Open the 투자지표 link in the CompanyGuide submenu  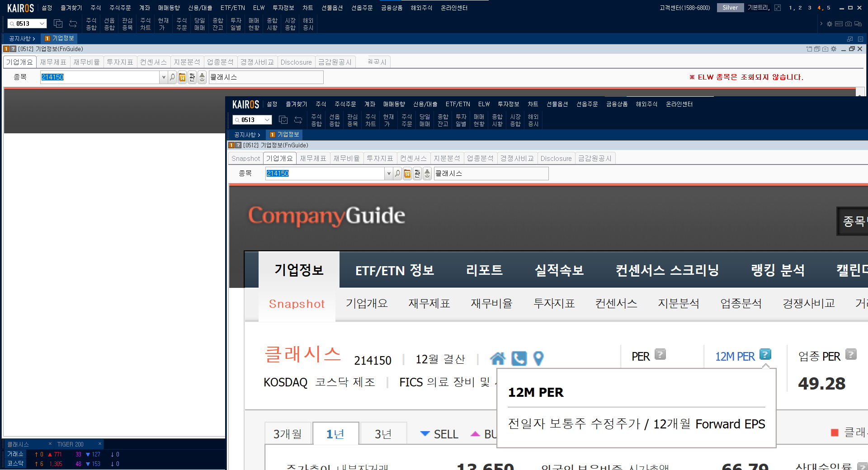(554, 303)
